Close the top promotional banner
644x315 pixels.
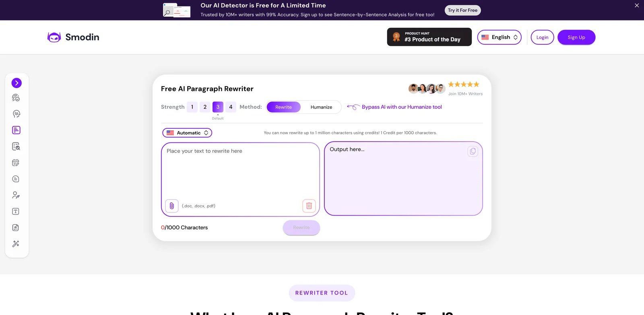pyautogui.click(x=637, y=5)
